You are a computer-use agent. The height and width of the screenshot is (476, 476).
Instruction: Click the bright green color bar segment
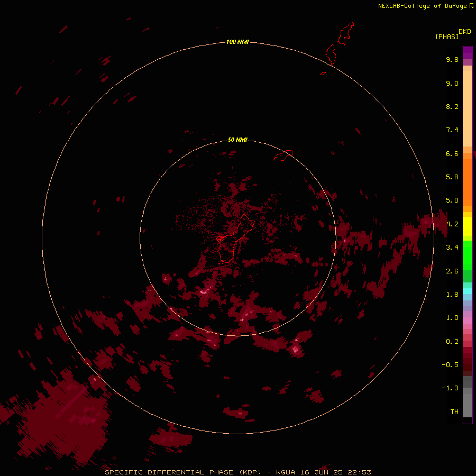pos(467,255)
